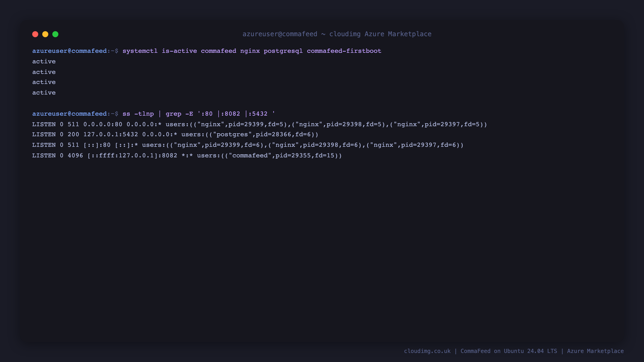This screenshot has width=644, height=362.
Task: Click the fourth 'active' output line
Action: click(x=44, y=93)
